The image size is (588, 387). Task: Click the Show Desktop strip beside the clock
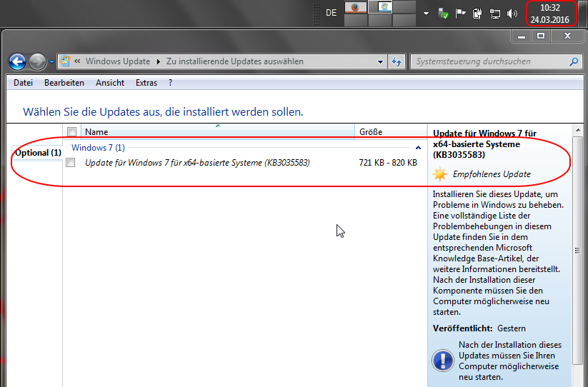pyautogui.click(x=583, y=13)
